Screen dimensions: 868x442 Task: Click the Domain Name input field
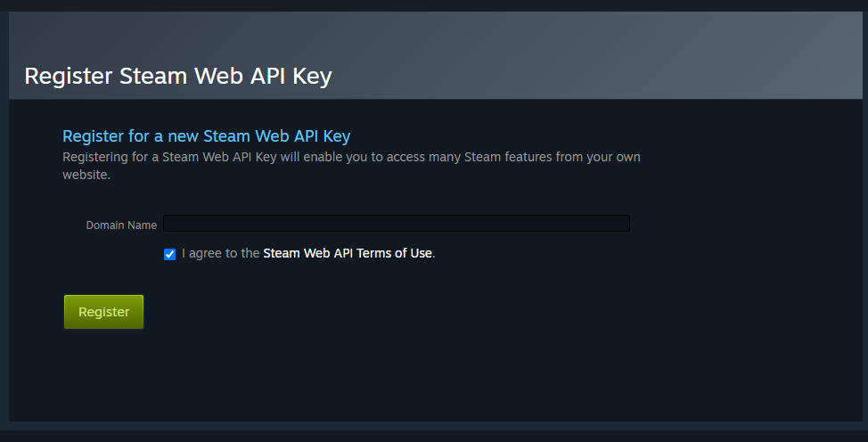[x=397, y=223]
